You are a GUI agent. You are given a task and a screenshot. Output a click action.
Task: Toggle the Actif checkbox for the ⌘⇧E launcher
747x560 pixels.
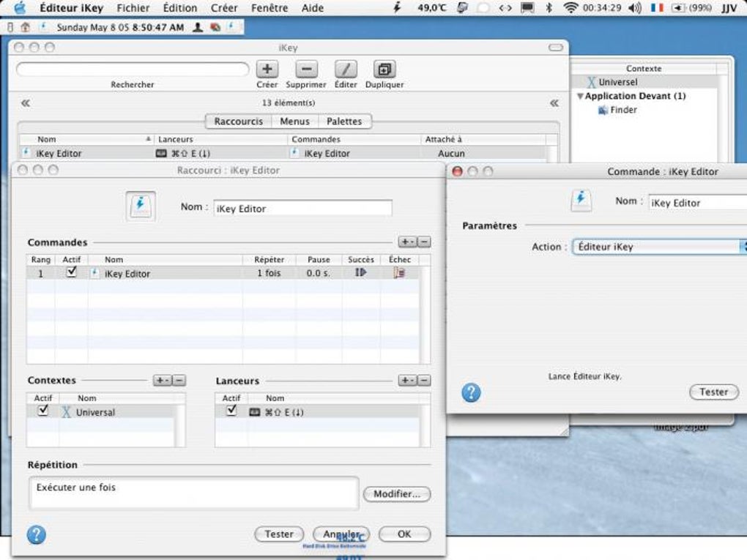point(231,411)
